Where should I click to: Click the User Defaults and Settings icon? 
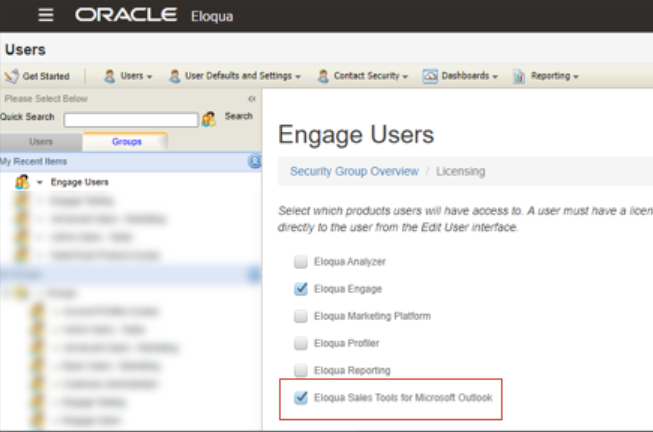(175, 76)
